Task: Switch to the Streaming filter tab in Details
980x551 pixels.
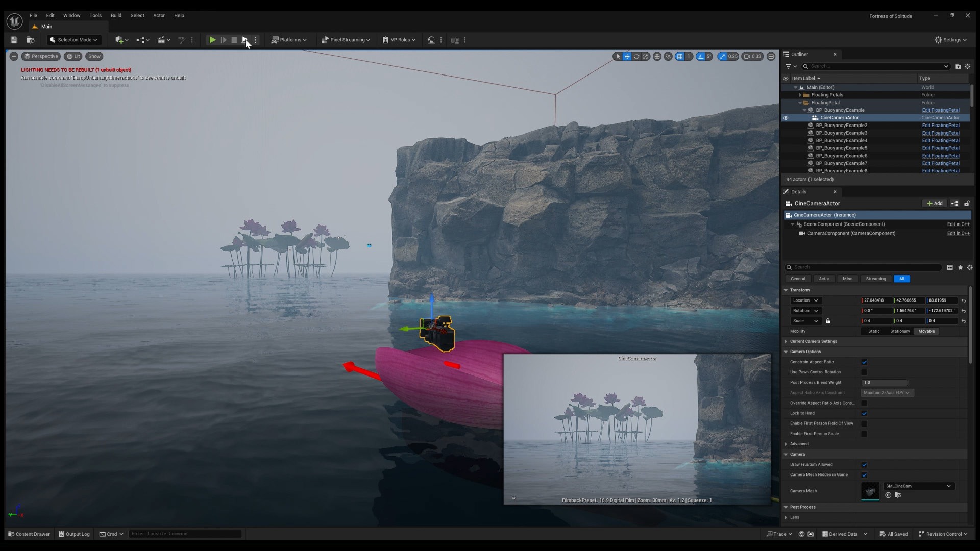Action: tap(876, 279)
